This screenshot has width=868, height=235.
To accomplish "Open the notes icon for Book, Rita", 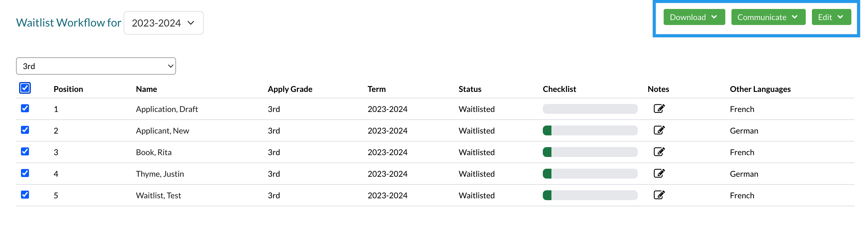I will [x=659, y=152].
